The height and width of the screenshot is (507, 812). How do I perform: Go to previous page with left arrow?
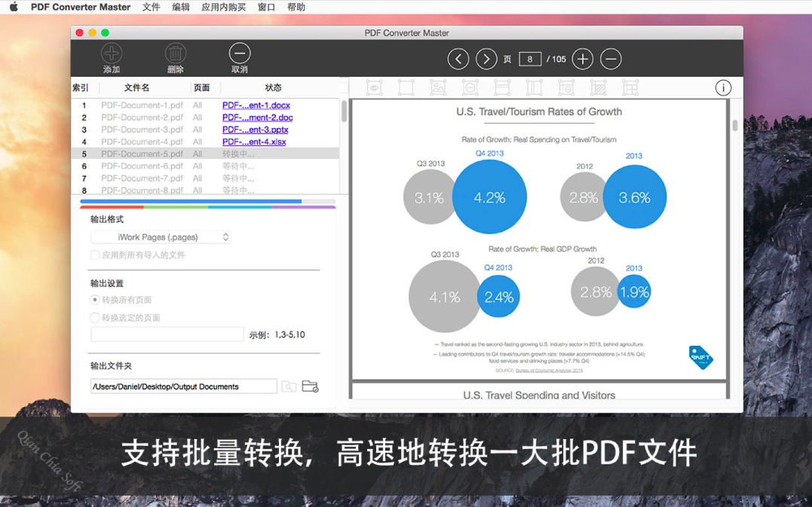(458, 59)
